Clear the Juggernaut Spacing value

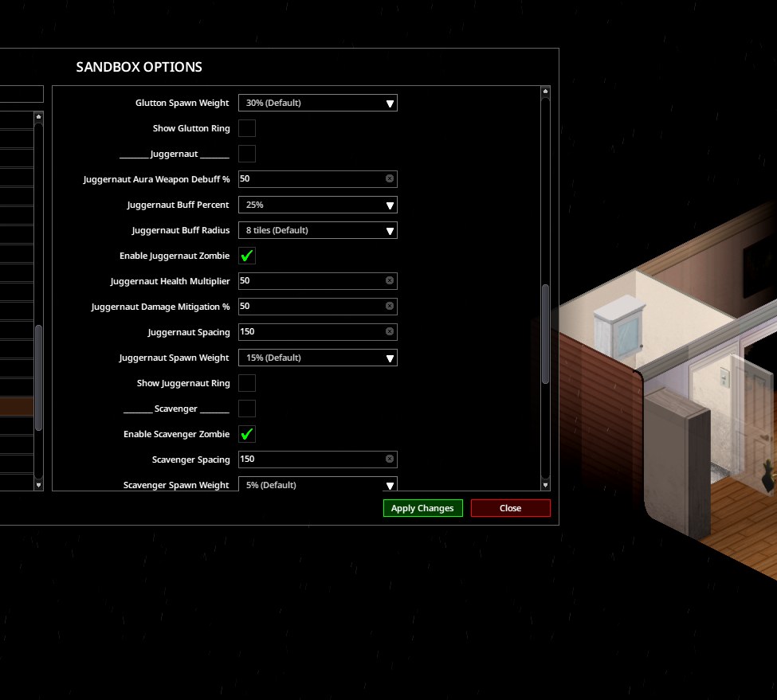point(390,331)
